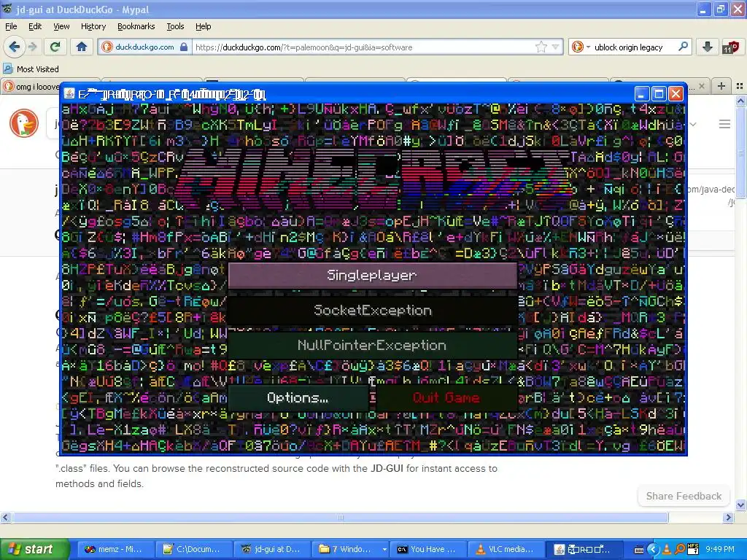Click the horizontal scrollbar left arrow
This screenshot has width=747, height=560.
click(6, 517)
